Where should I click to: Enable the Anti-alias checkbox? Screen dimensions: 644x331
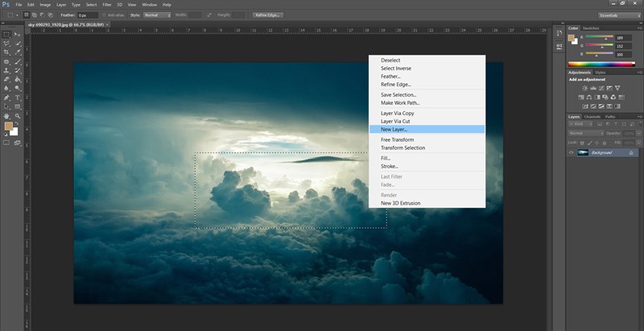click(105, 15)
